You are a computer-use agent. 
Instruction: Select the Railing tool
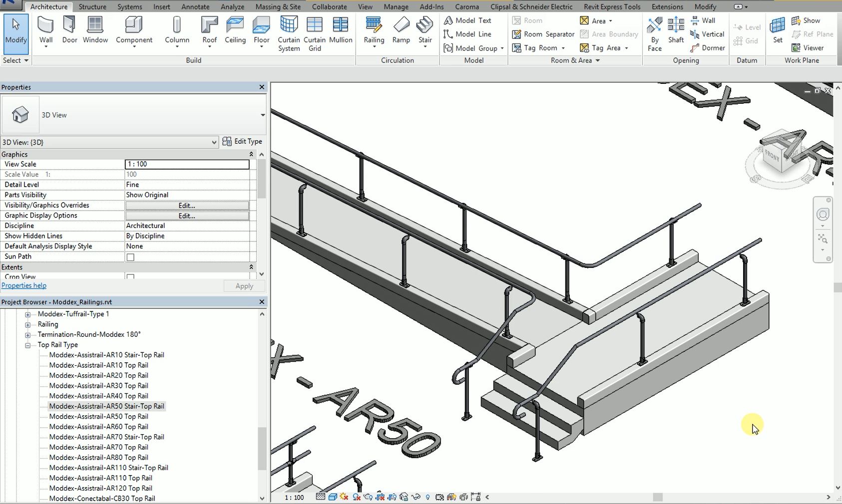tap(374, 32)
